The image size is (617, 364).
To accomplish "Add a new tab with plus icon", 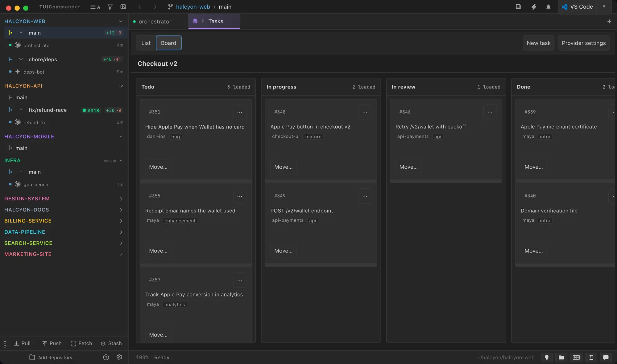I will (609, 21).
